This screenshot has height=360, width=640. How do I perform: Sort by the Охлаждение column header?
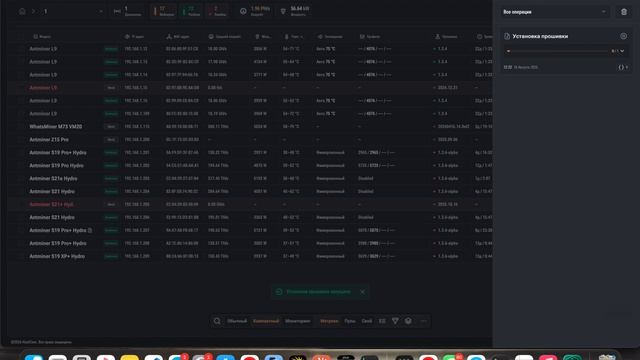click(330, 37)
